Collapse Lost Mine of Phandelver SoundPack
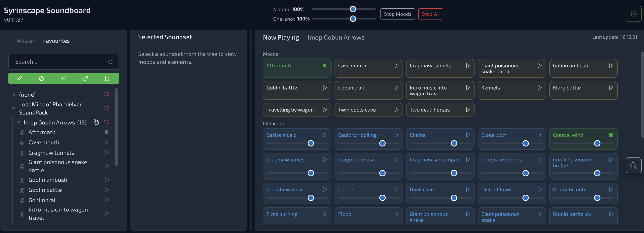 click(x=14, y=108)
